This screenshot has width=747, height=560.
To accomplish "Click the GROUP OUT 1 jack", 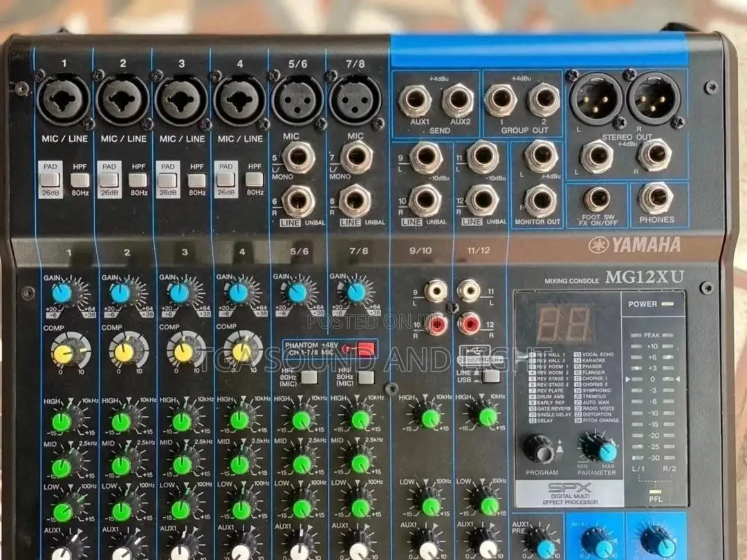I will click(x=501, y=100).
